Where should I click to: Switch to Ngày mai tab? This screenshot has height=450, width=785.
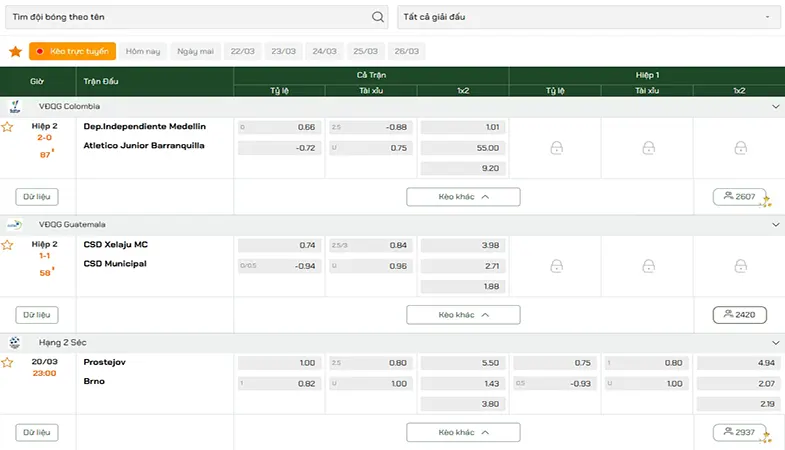coord(195,51)
